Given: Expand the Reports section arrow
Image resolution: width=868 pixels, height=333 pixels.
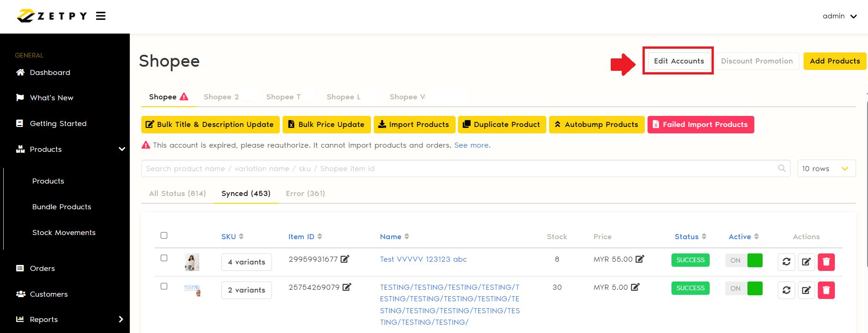Looking at the screenshot, I should click(121, 319).
